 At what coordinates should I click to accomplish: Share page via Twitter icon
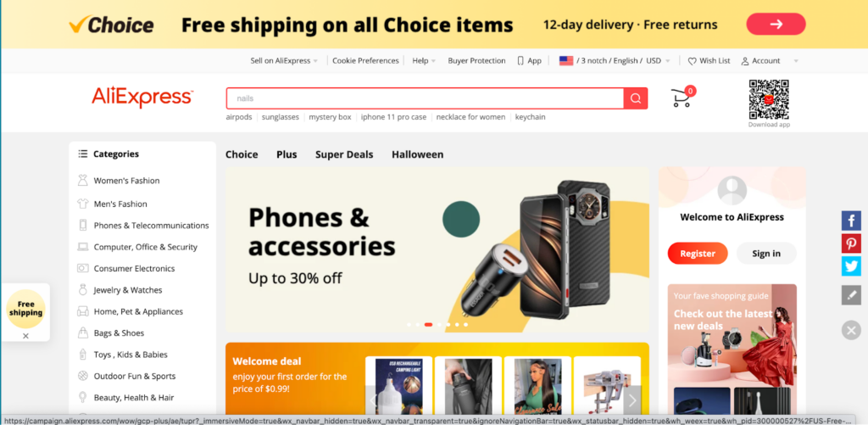coord(851,266)
